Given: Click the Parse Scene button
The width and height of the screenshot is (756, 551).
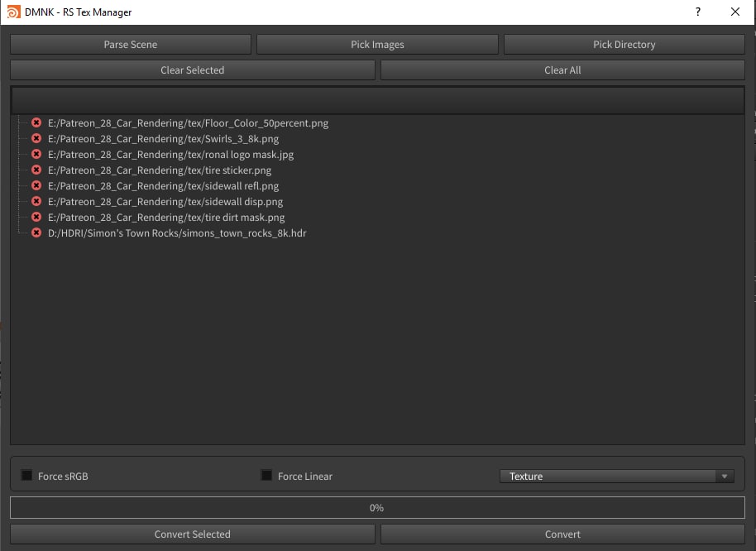Looking at the screenshot, I should pyautogui.click(x=131, y=45).
